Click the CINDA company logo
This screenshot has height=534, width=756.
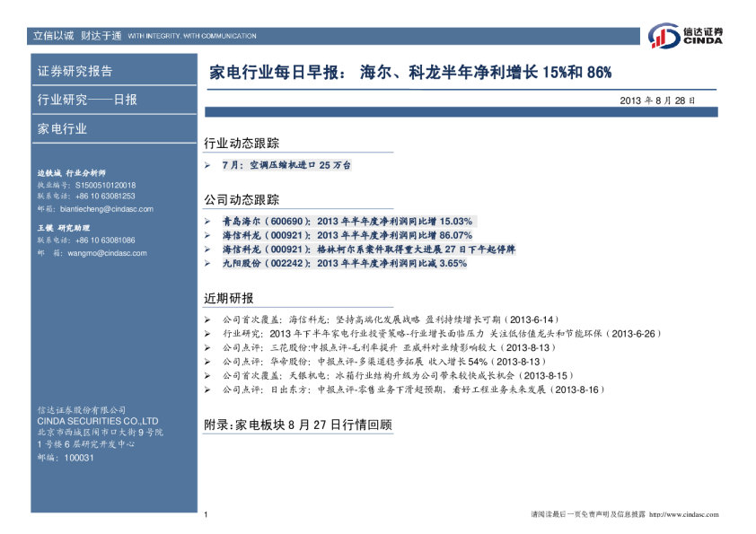click(685, 35)
